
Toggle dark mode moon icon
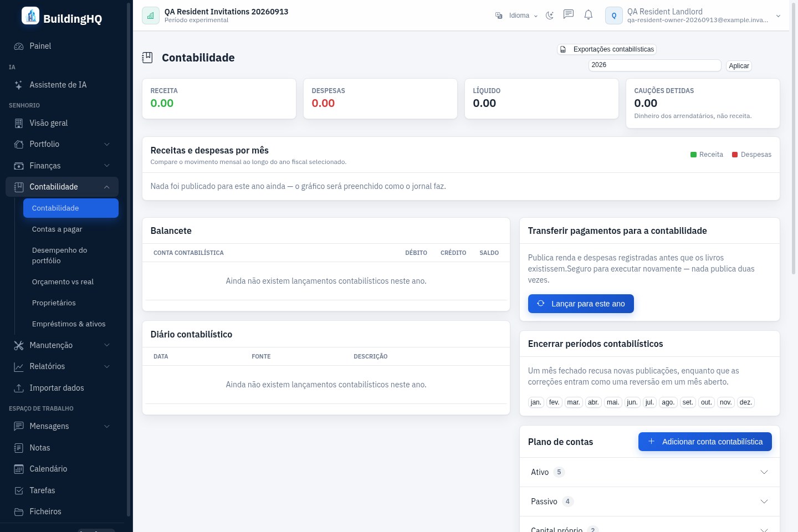(550, 16)
